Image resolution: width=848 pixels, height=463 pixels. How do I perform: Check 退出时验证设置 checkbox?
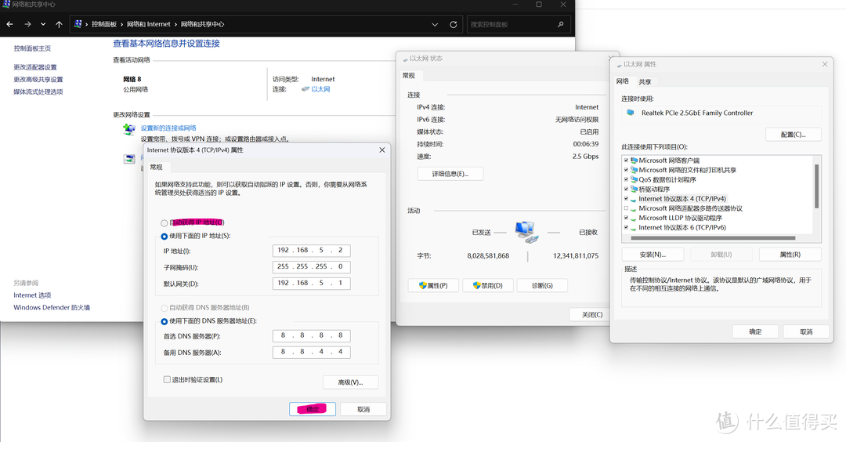[x=167, y=380]
